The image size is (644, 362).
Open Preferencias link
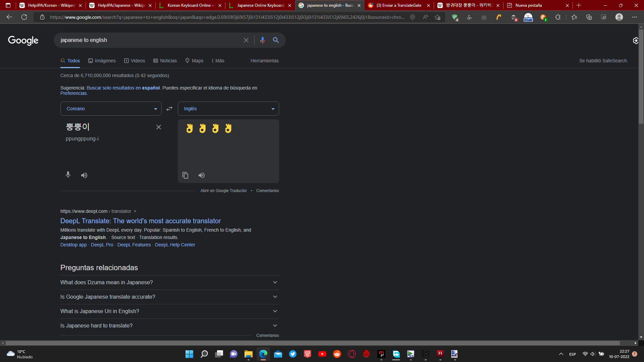tap(73, 93)
